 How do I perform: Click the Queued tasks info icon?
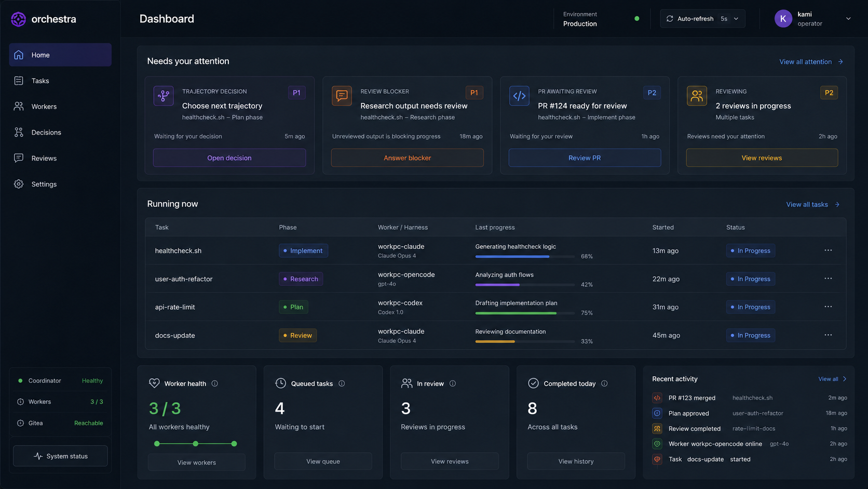(342, 384)
